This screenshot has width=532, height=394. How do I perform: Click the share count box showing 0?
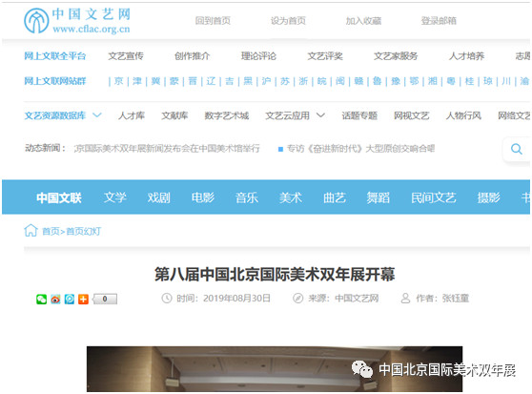click(x=105, y=299)
